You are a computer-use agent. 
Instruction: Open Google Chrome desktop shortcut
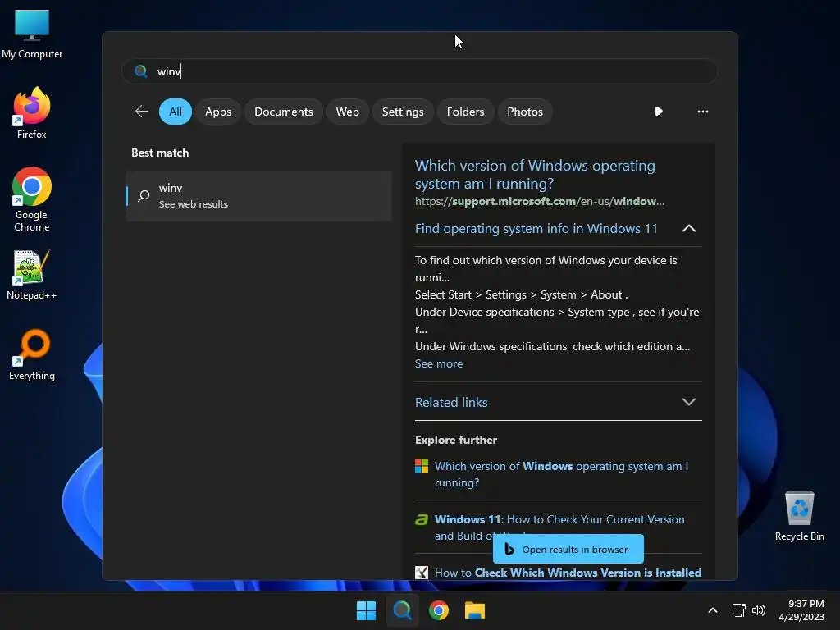click(x=32, y=199)
